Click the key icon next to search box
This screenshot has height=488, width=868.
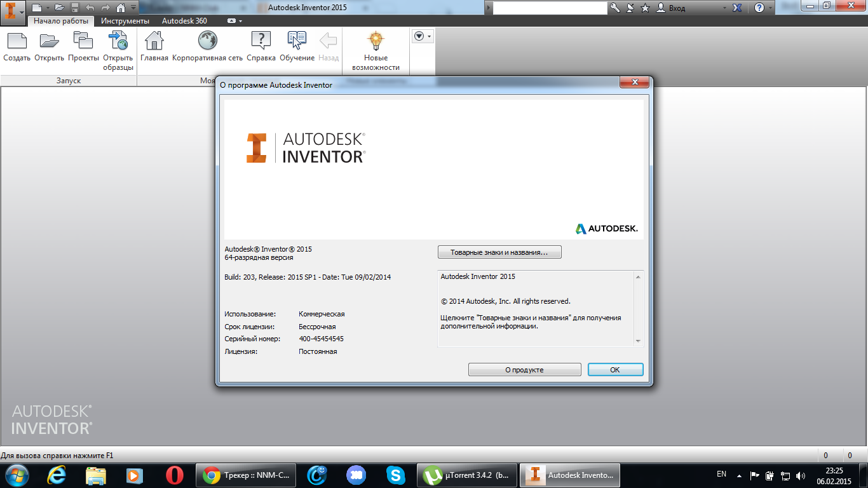[x=614, y=8]
